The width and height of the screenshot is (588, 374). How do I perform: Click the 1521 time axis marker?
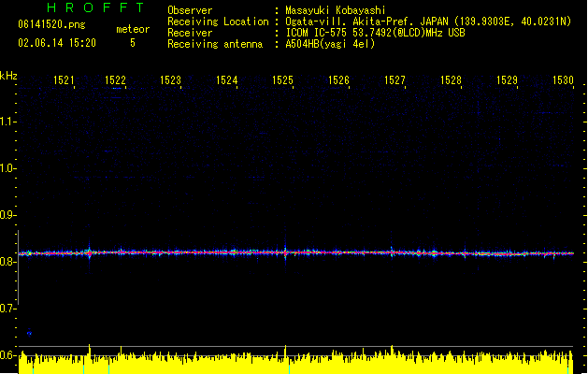pos(65,80)
